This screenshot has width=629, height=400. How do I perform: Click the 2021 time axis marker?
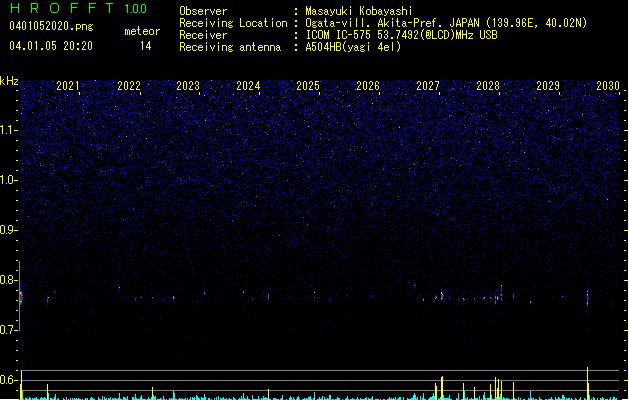tap(68, 85)
